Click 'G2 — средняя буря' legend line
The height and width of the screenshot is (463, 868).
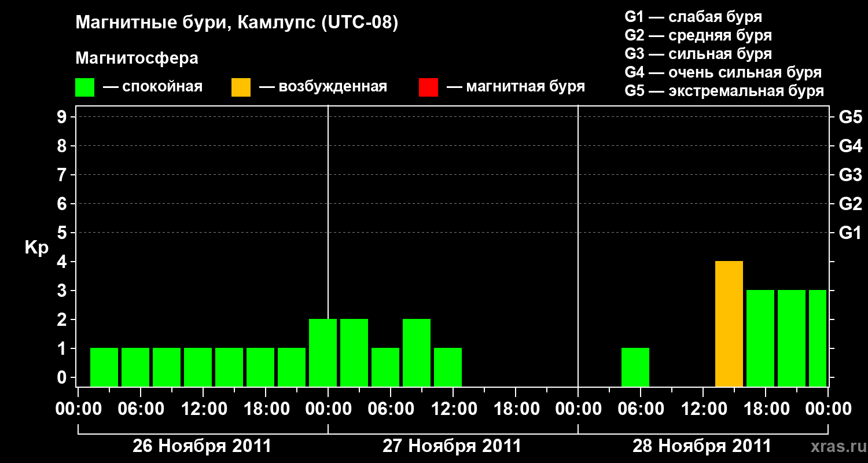[698, 35]
